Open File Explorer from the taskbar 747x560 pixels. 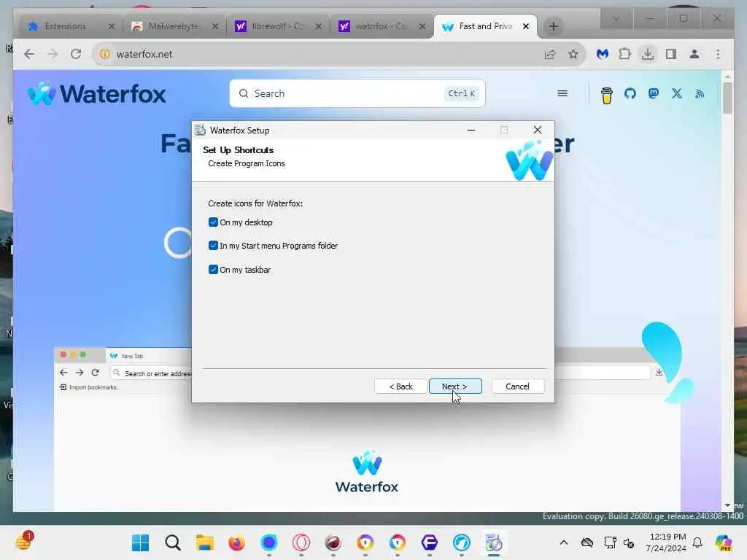click(205, 542)
